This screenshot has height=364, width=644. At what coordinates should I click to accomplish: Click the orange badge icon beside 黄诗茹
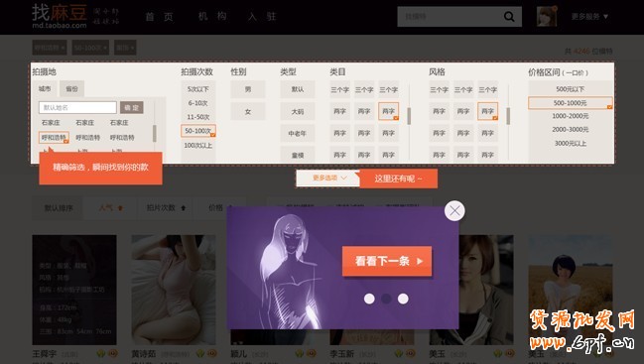(211, 353)
